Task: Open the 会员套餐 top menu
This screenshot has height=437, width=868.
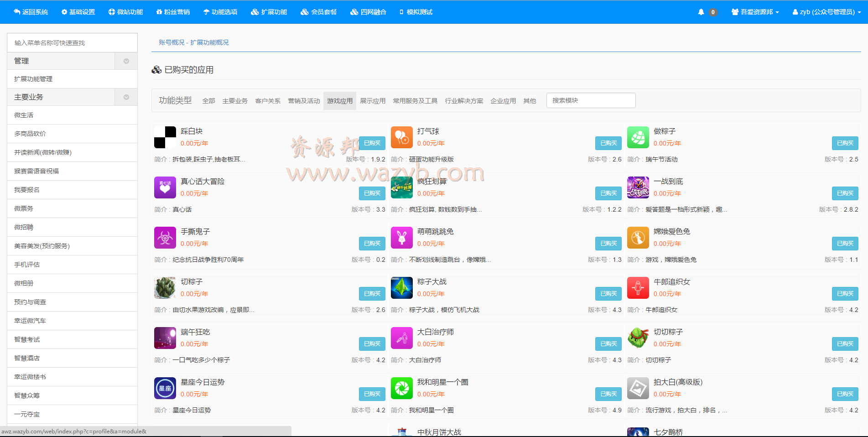Action: (318, 12)
